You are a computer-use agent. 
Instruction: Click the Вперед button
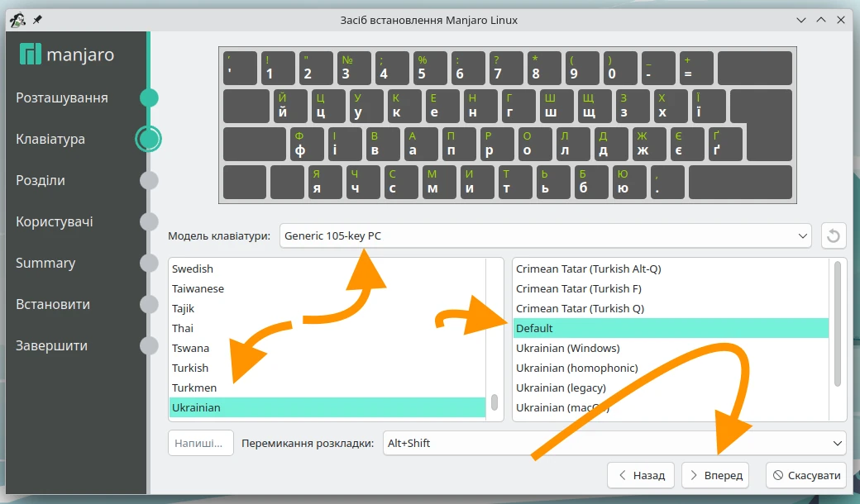click(716, 475)
